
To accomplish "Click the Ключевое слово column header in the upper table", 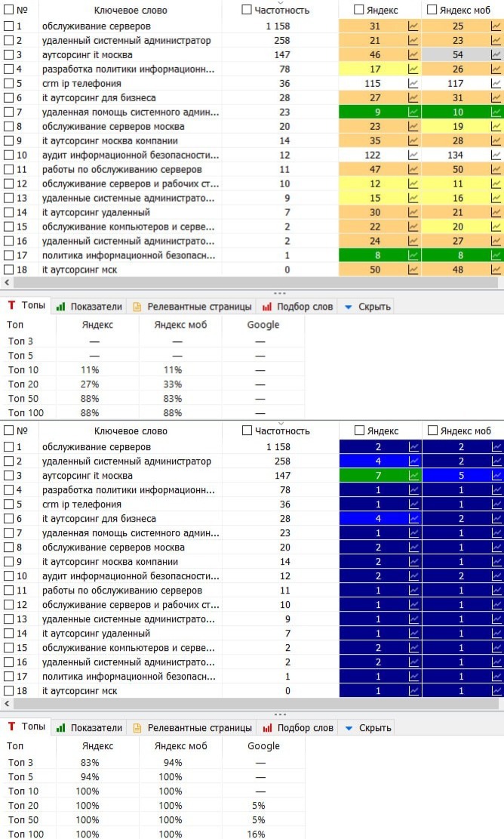I will point(131,11).
